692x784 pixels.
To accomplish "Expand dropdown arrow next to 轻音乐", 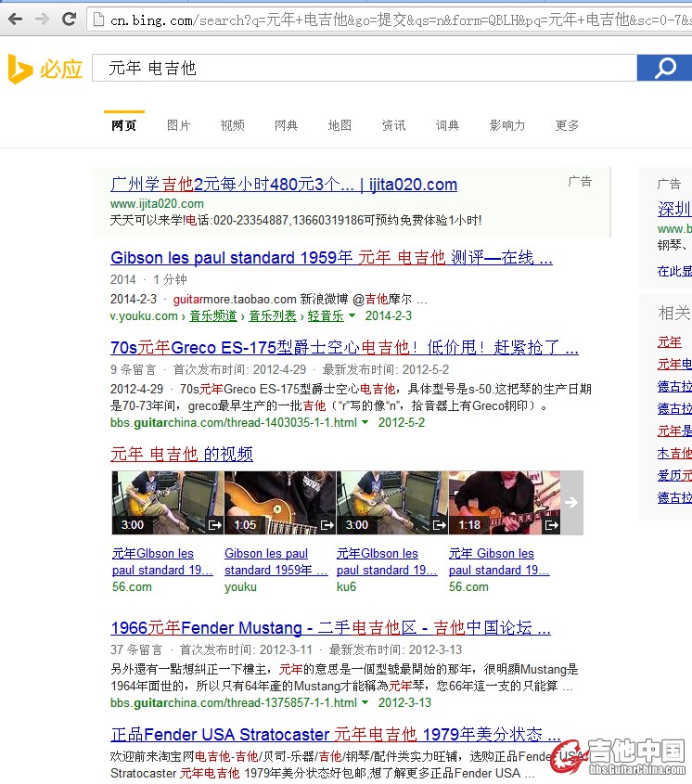I will (352, 315).
